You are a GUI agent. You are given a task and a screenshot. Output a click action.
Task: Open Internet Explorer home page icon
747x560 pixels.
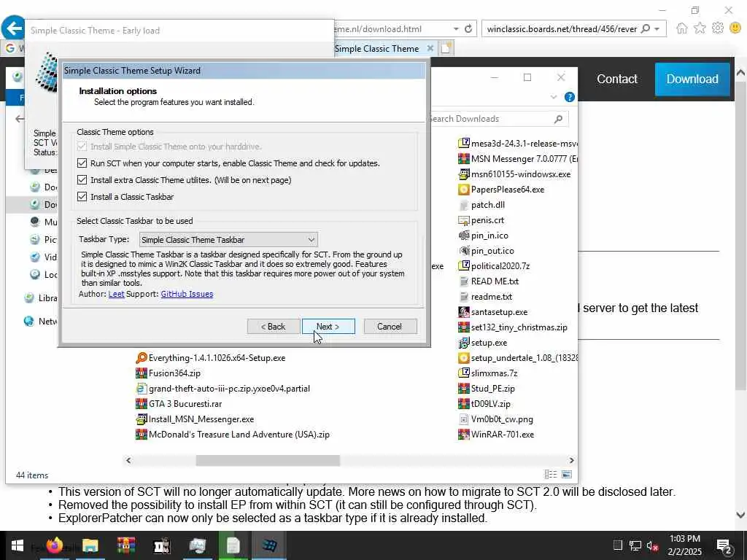tap(682, 28)
